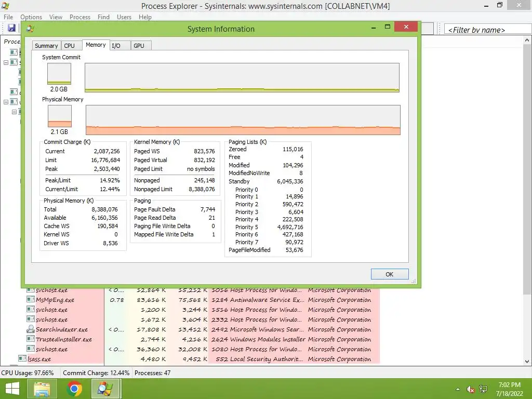Screen dimensions: 532x399
Task: Click the Physical Memory history graph
Action: [x=243, y=120]
